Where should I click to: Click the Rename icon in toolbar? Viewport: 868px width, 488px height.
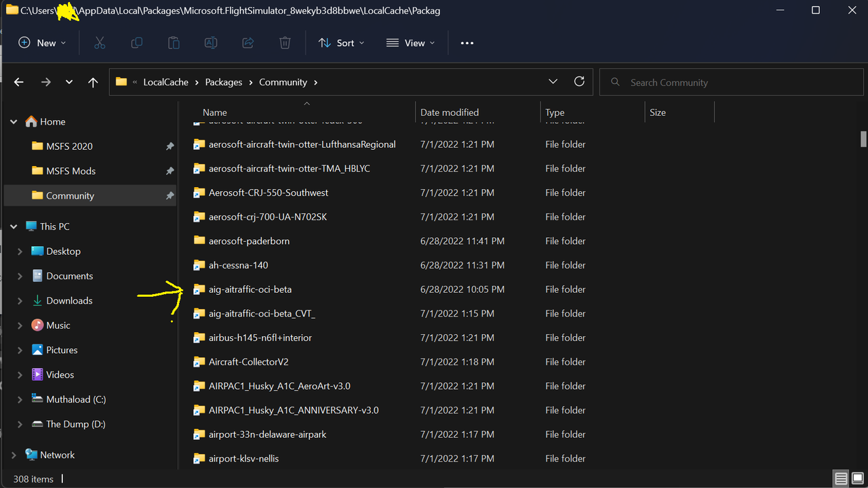[x=211, y=43]
